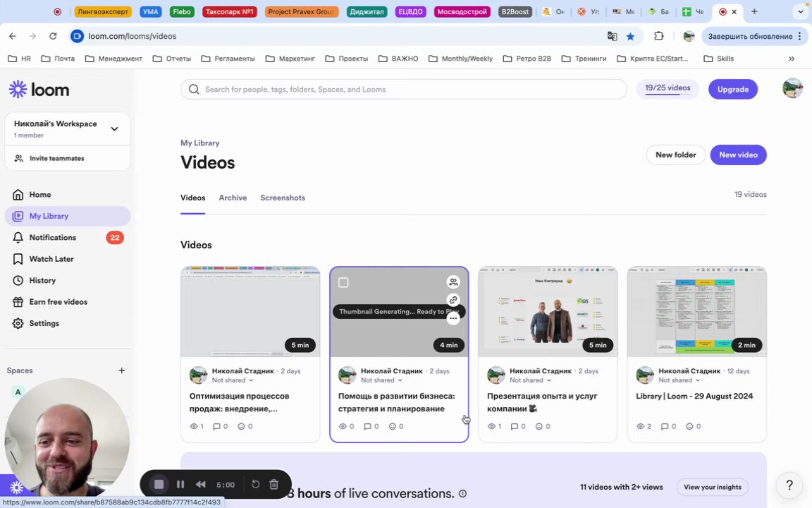Click the New folder button

pos(675,155)
